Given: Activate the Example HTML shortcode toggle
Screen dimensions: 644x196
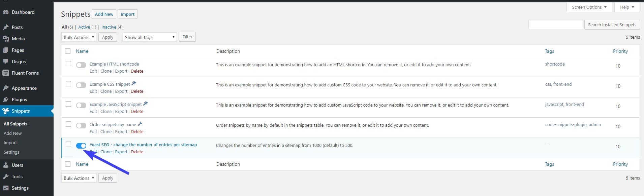Looking at the screenshot, I should (81, 65).
